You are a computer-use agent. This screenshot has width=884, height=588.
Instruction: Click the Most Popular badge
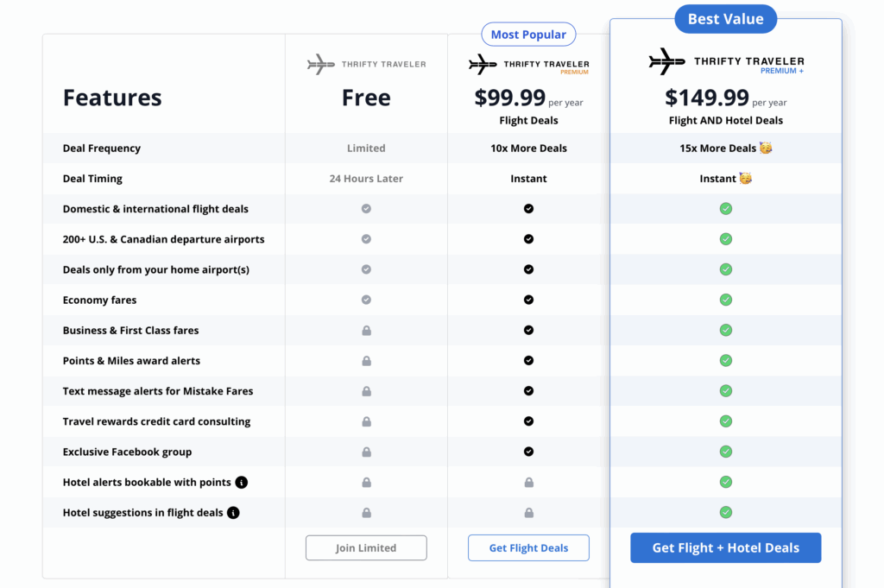click(528, 35)
